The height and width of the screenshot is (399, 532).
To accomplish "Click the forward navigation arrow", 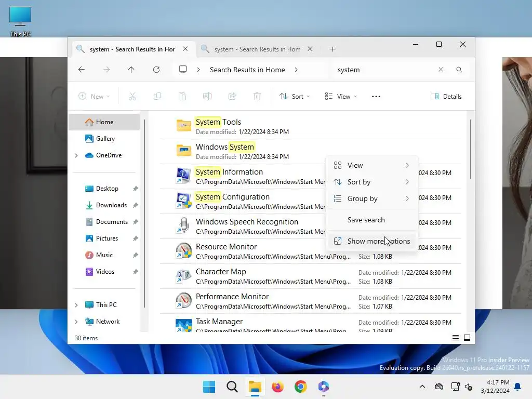I will coord(106,70).
